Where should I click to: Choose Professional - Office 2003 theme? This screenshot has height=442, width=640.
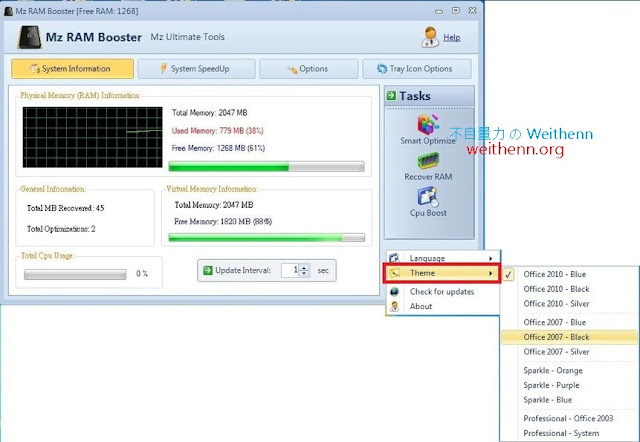coord(569,418)
